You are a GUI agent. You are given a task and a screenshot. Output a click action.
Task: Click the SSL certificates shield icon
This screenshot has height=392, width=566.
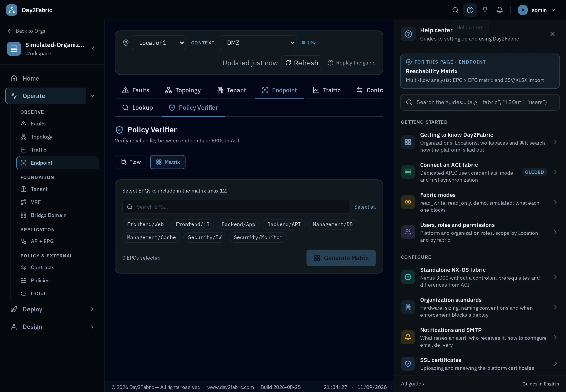tap(408, 364)
